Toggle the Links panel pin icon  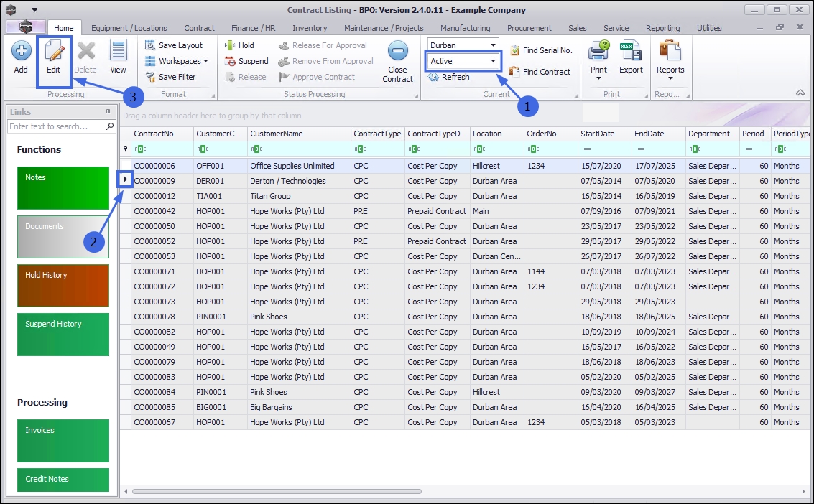click(x=108, y=111)
